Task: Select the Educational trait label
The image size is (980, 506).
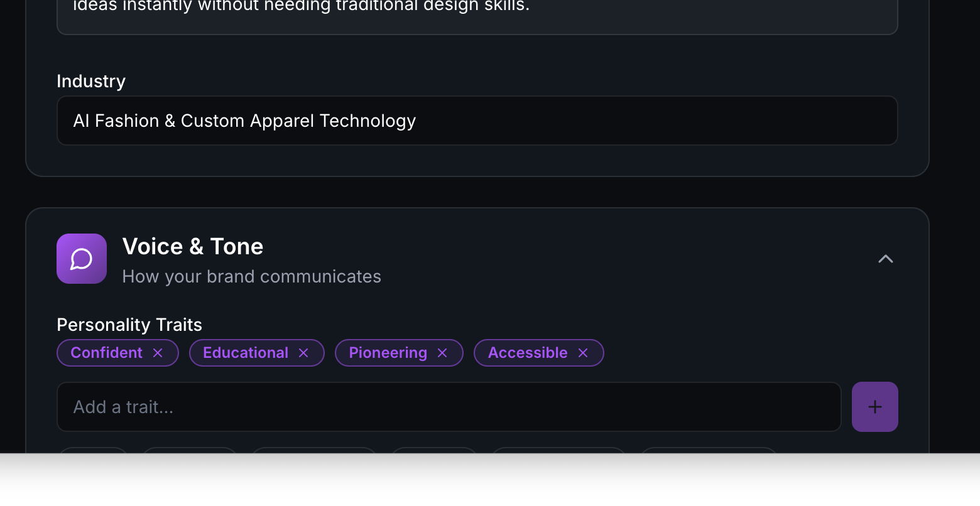Action: pos(246,353)
